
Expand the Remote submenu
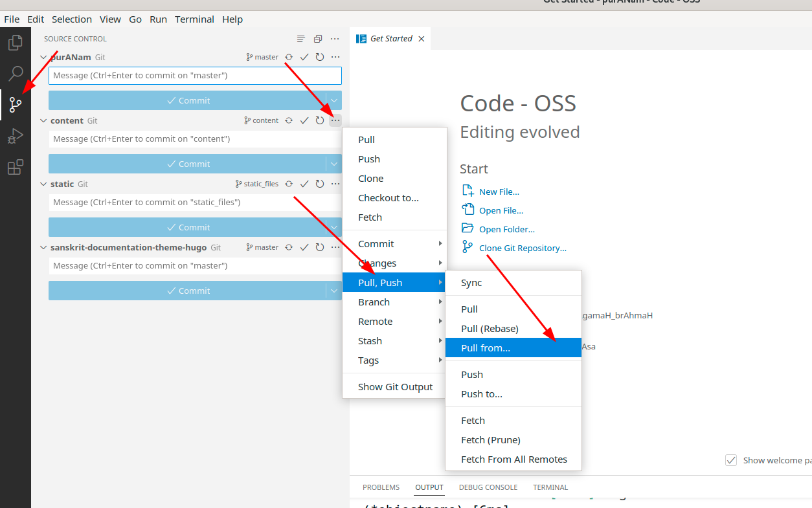click(394, 322)
